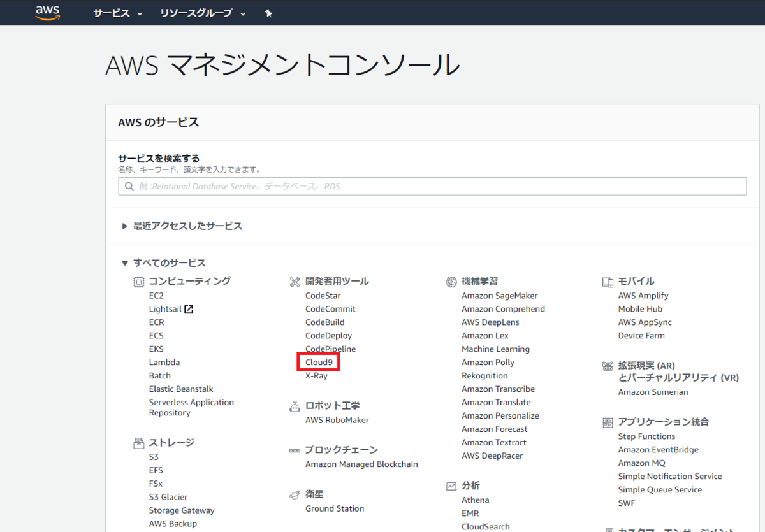This screenshot has width=765, height=532.
Task: Open AWS Amplify
Action: tap(643, 296)
